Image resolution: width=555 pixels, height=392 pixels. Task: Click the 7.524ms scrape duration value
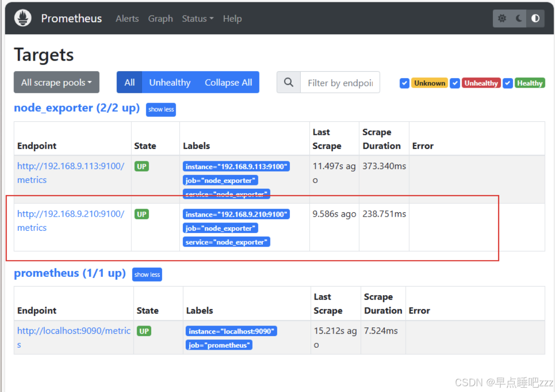coord(381,331)
